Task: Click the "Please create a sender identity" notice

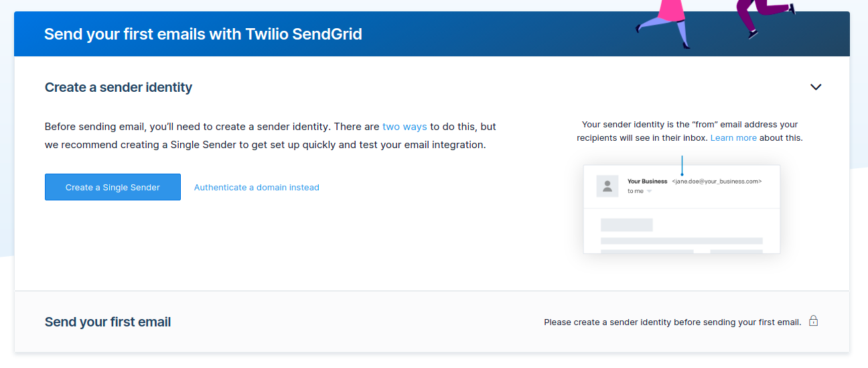Action: [672, 322]
